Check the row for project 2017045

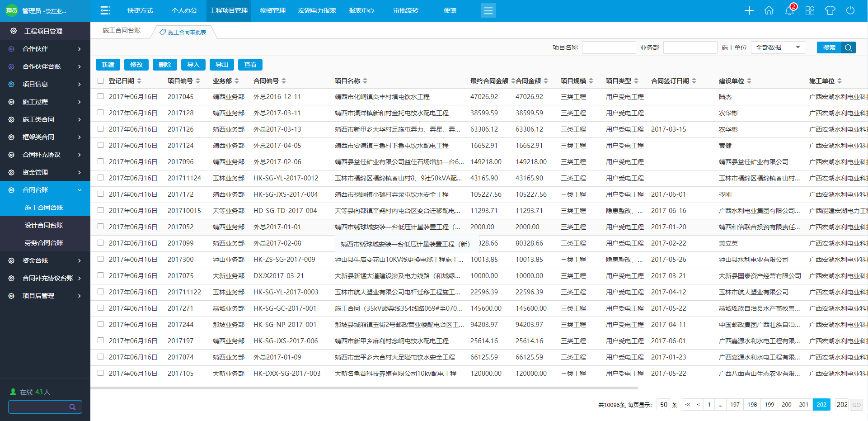[x=101, y=96]
